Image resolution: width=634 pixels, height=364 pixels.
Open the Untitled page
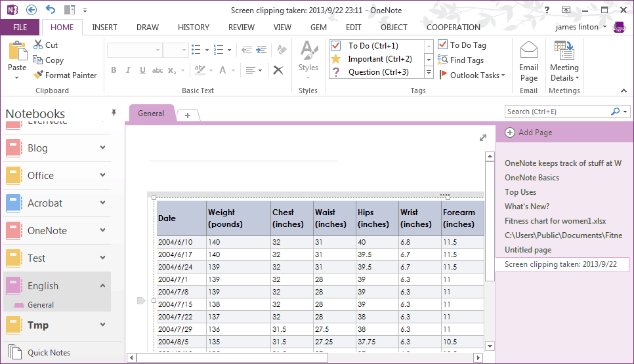point(528,250)
